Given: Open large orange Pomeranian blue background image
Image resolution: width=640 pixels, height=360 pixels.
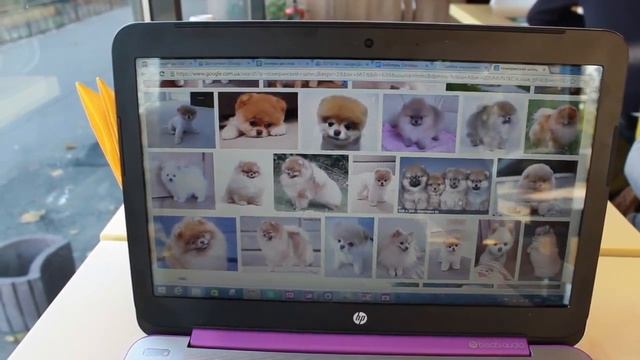Looking at the screenshot, I should 196,243.
